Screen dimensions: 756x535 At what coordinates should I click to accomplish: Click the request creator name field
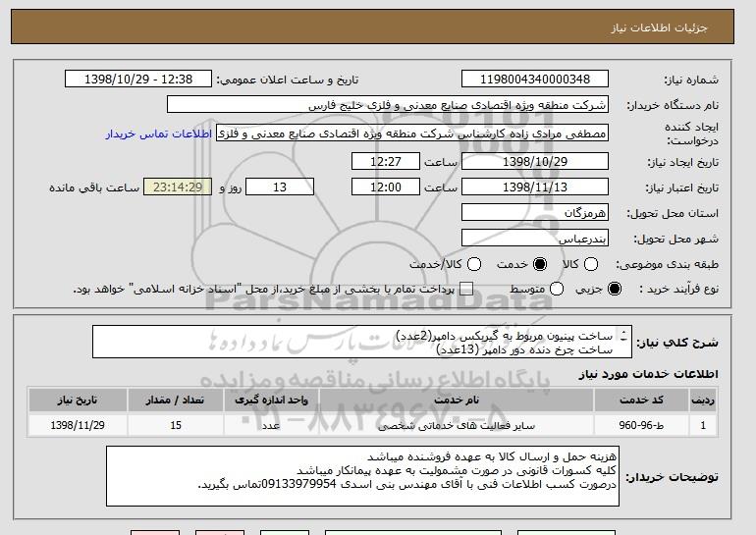(x=412, y=134)
